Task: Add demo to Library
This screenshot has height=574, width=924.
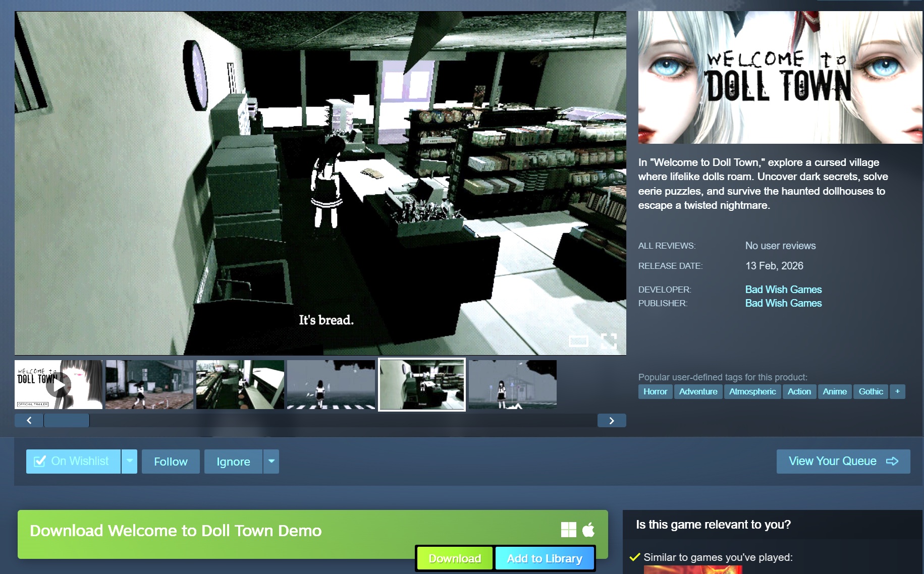Action: click(x=545, y=558)
